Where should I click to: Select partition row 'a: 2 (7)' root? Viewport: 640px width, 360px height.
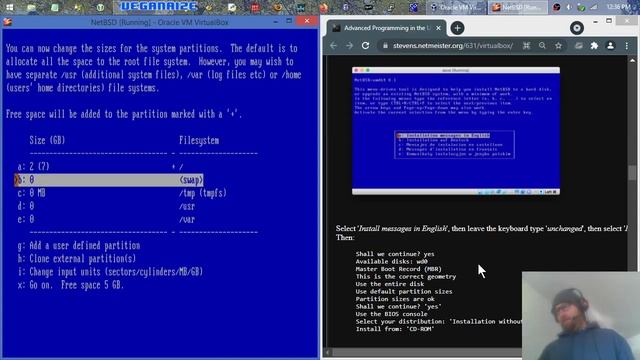pos(100,167)
